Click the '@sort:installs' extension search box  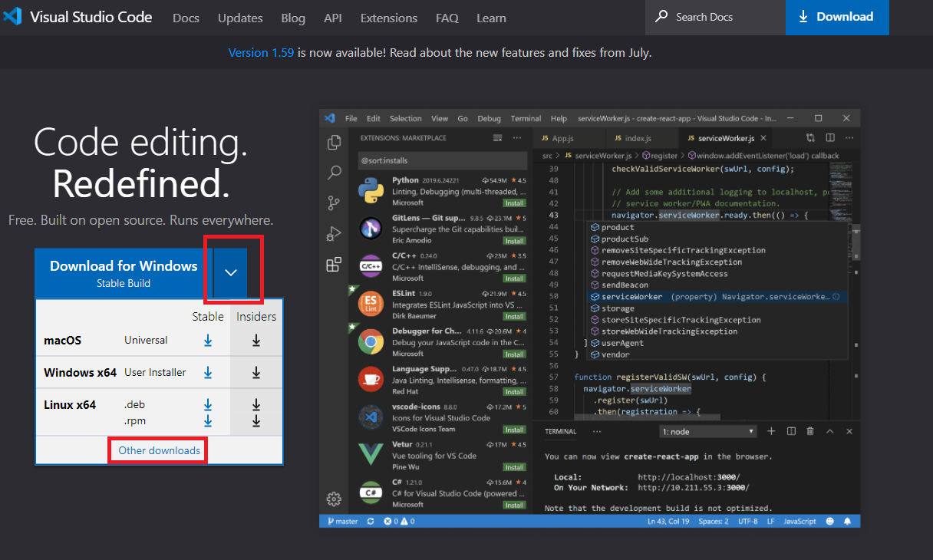coord(442,161)
